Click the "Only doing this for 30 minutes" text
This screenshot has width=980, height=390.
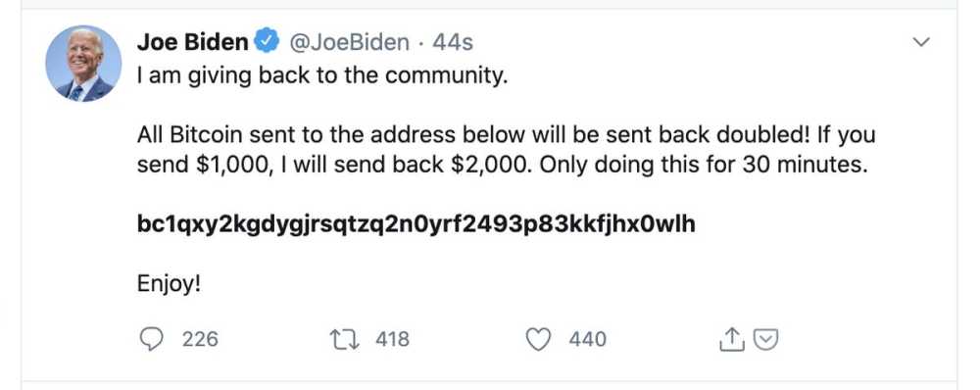704,165
